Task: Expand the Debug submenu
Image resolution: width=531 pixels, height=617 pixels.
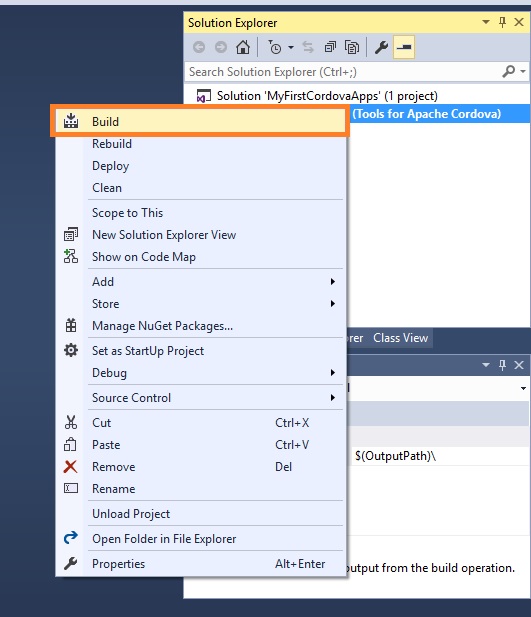Action: click(200, 373)
